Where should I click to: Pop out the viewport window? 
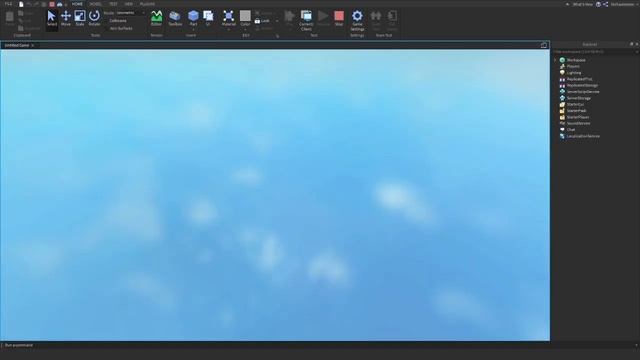click(544, 45)
